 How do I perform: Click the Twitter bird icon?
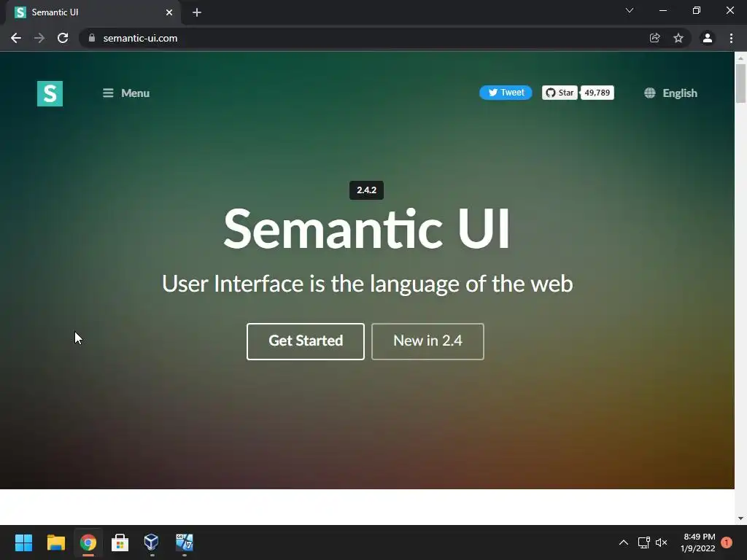[492, 93]
